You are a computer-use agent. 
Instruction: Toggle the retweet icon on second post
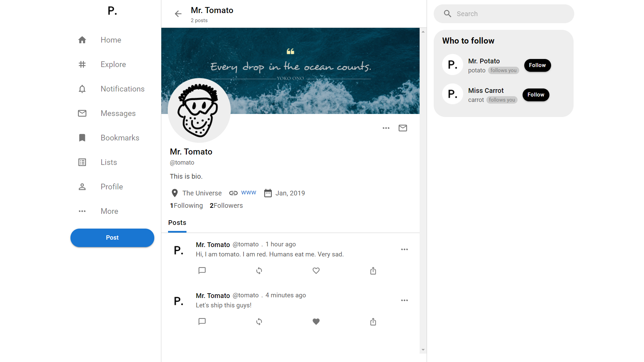pos(259,322)
